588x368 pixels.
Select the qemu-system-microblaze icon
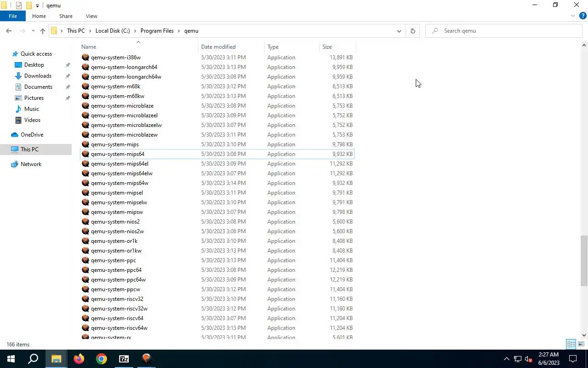(85, 106)
